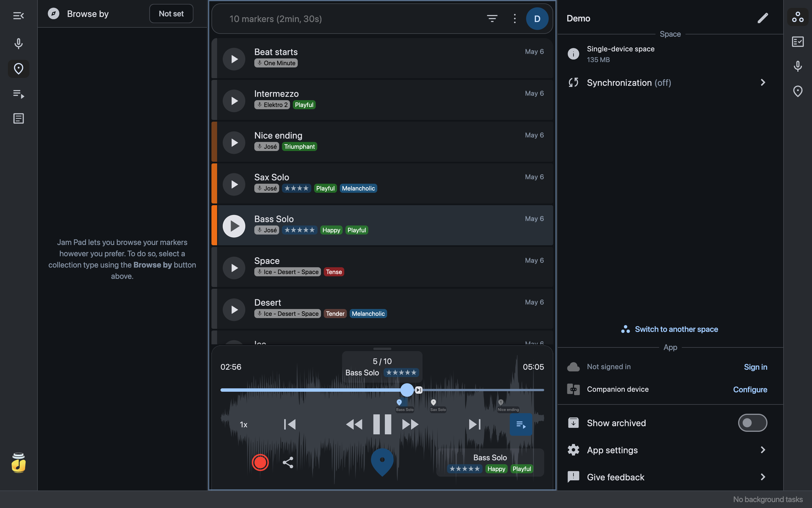Screen dimensions: 812x508
Task: Move the playback position slider thumb
Action: (407, 390)
